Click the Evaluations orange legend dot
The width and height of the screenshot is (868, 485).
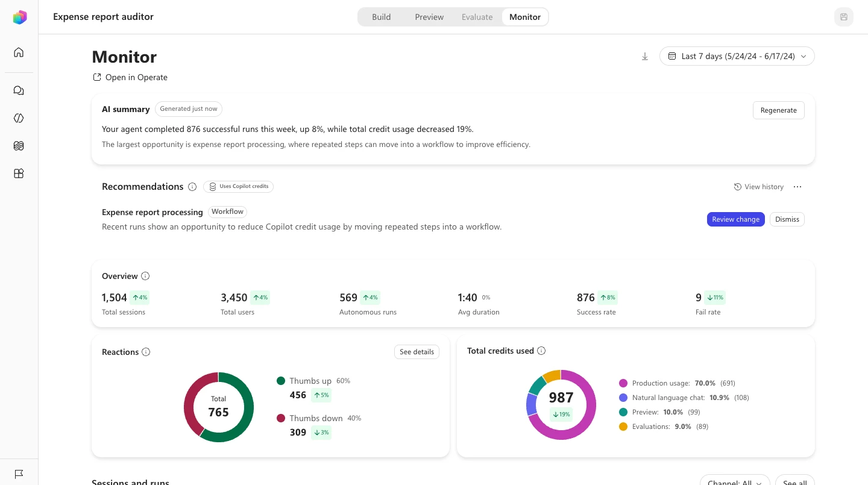pos(623,427)
